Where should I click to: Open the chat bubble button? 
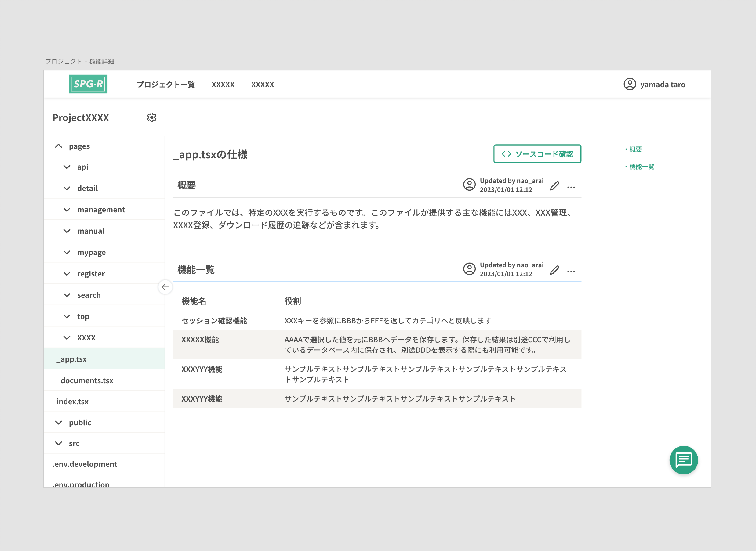[x=683, y=460]
